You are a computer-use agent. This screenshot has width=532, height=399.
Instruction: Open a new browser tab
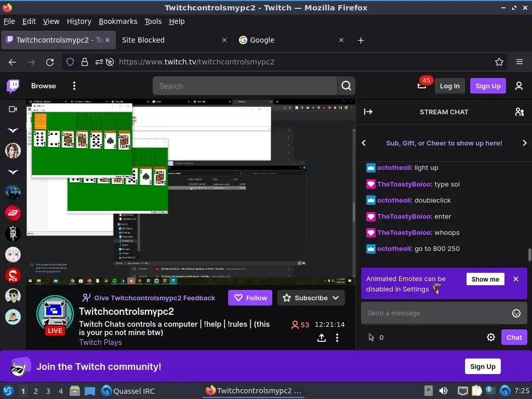pos(361,41)
